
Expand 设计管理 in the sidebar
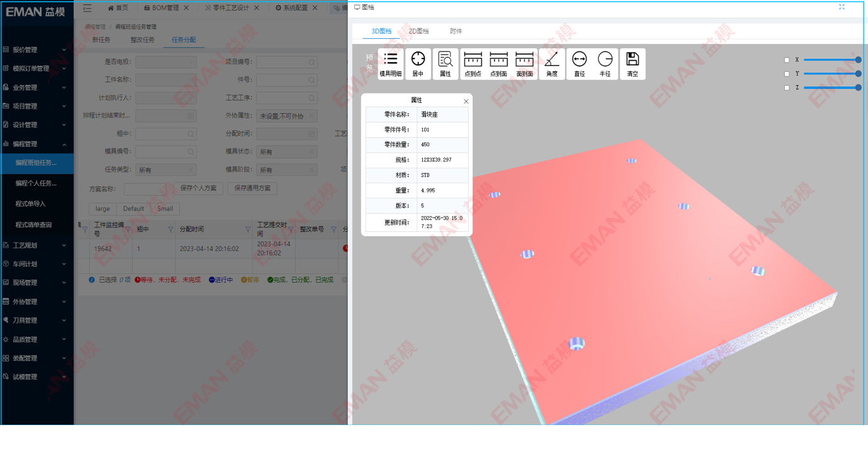click(x=37, y=125)
